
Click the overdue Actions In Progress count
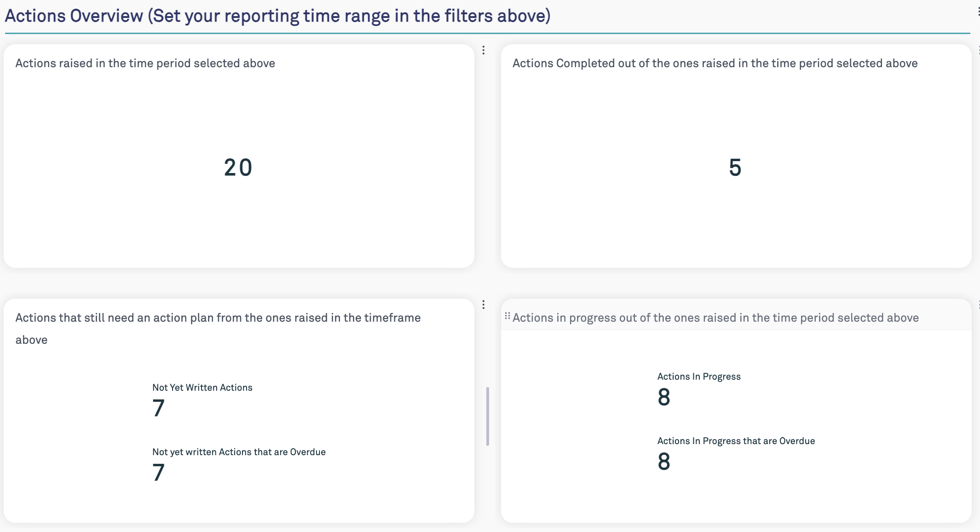click(x=664, y=462)
